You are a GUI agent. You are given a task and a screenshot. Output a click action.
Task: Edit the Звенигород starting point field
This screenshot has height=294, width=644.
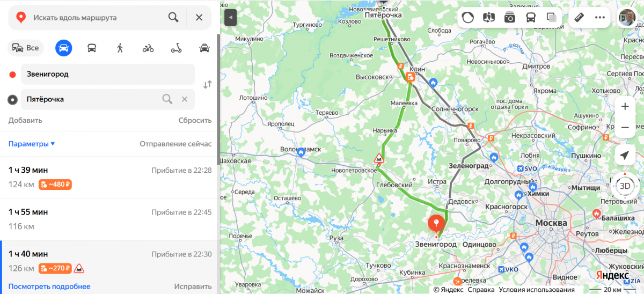108,74
